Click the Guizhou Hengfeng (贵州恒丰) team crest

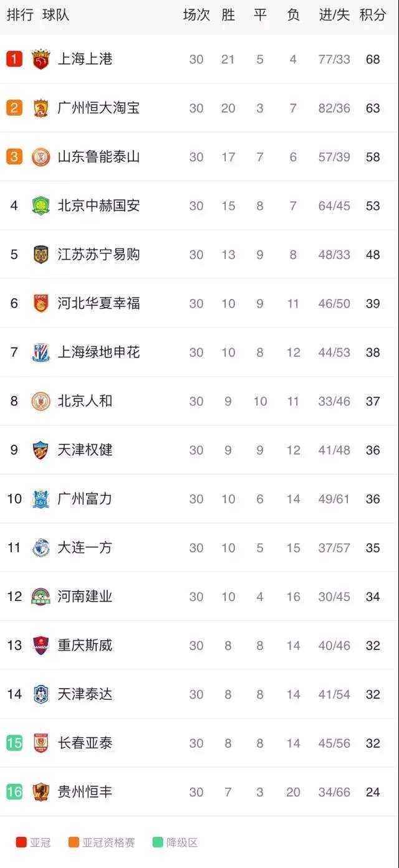click(x=41, y=792)
